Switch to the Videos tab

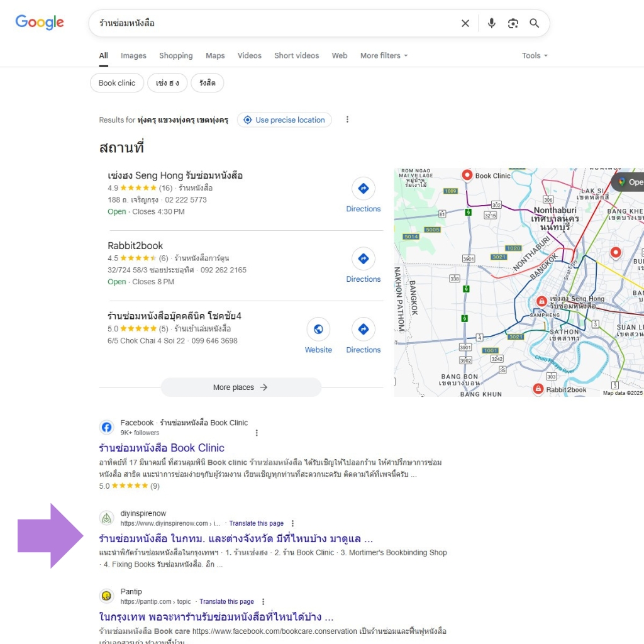(249, 55)
